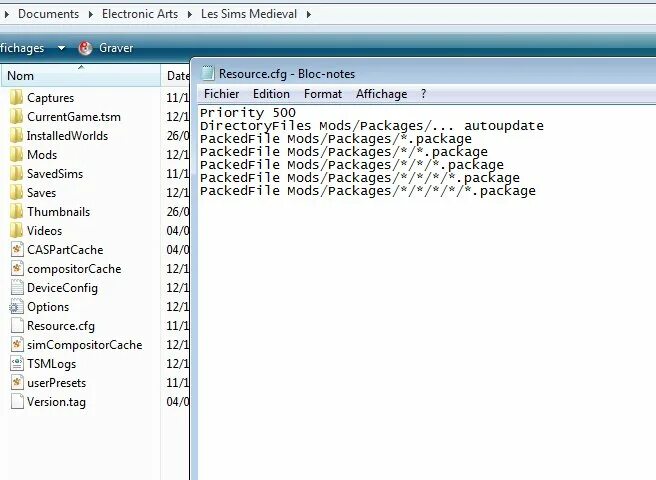Click the CurrentGame.tsm folder icon

16,117
